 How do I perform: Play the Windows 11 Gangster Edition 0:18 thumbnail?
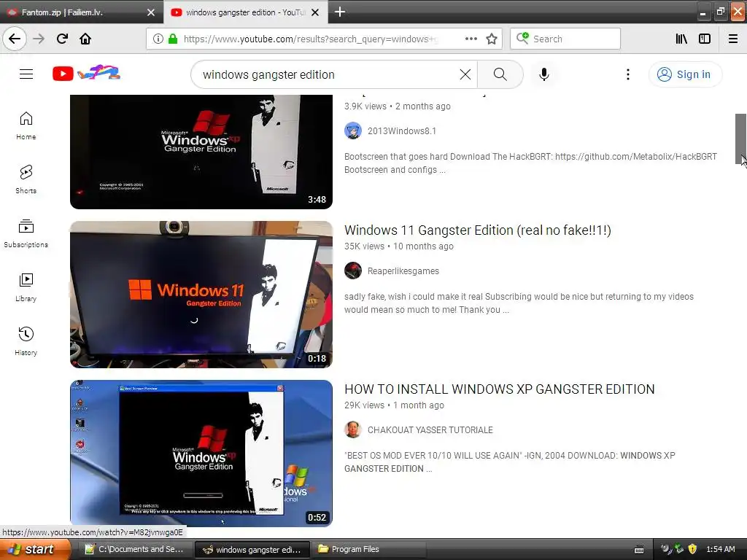click(x=201, y=295)
